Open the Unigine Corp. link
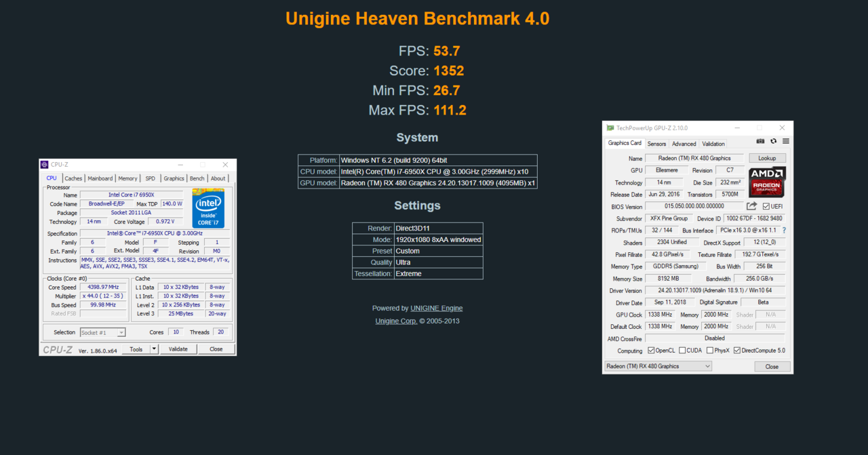868x455 pixels. [x=397, y=321]
